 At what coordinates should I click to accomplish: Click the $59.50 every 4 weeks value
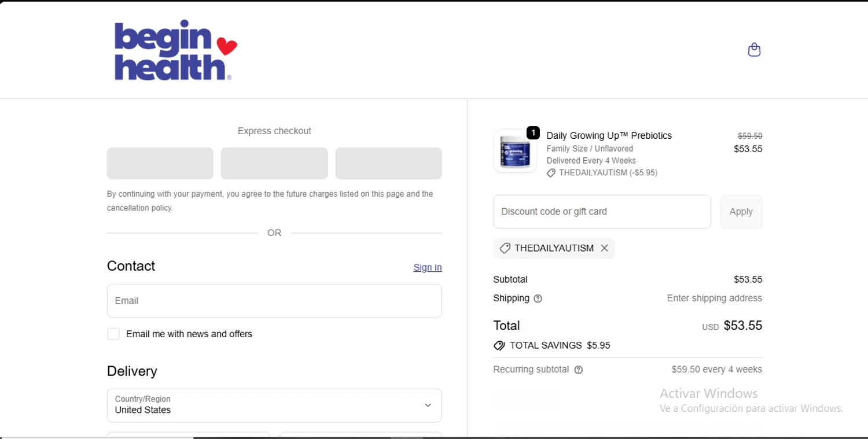point(716,370)
